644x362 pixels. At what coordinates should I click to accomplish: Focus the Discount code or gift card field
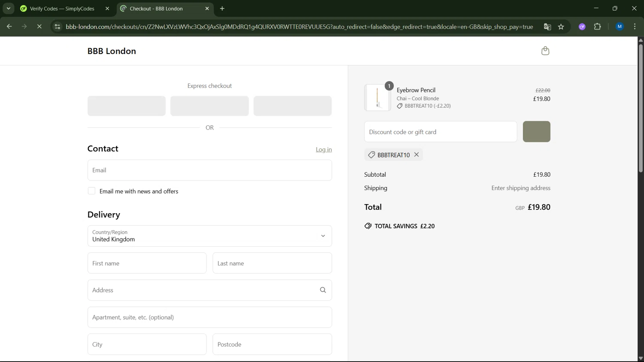[x=440, y=132]
